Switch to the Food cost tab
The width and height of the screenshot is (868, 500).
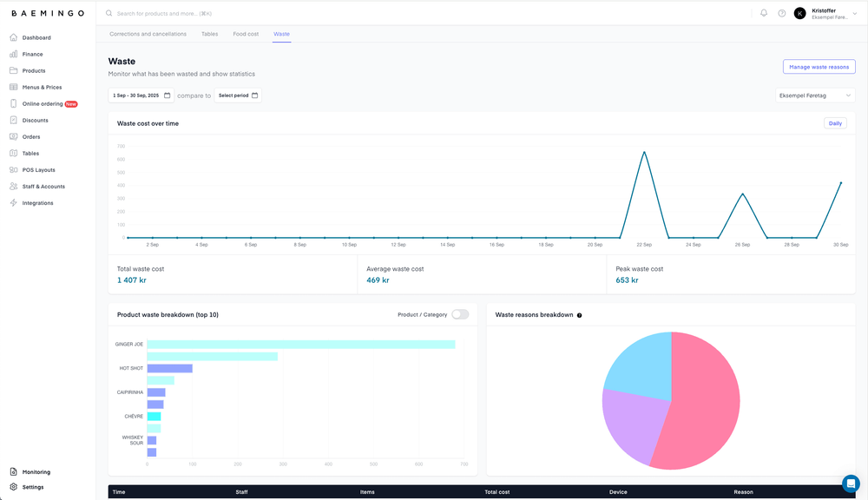pyautogui.click(x=247, y=34)
